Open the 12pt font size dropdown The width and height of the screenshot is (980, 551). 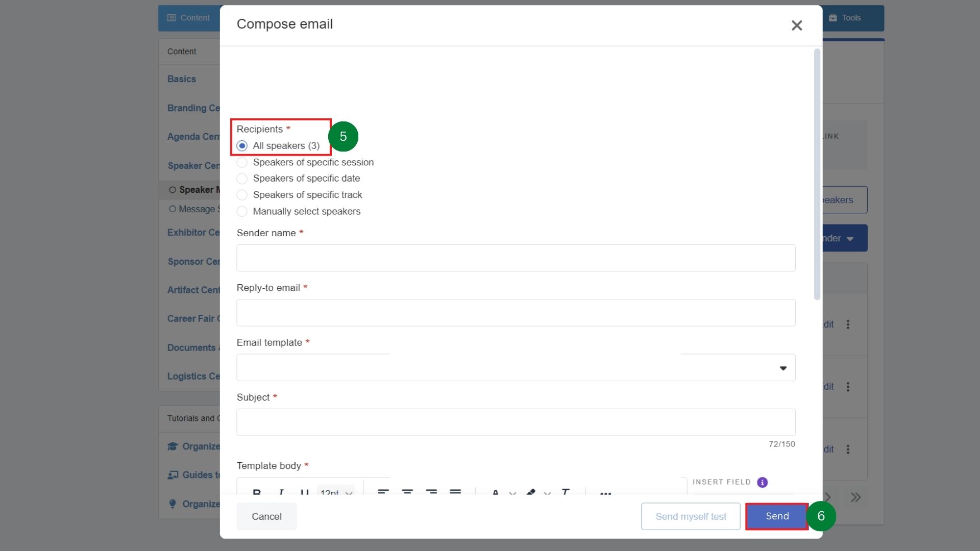pyautogui.click(x=334, y=492)
